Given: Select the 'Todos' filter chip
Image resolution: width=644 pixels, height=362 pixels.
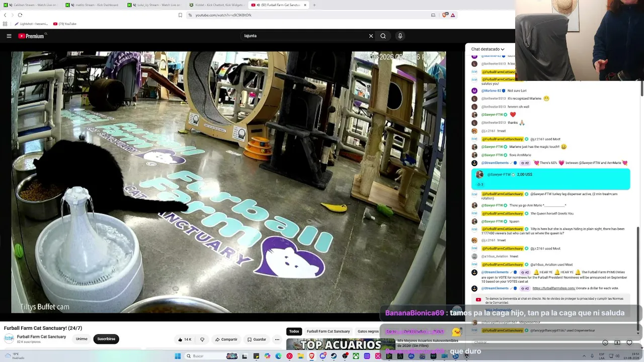Looking at the screenshot, I should 294,331.
